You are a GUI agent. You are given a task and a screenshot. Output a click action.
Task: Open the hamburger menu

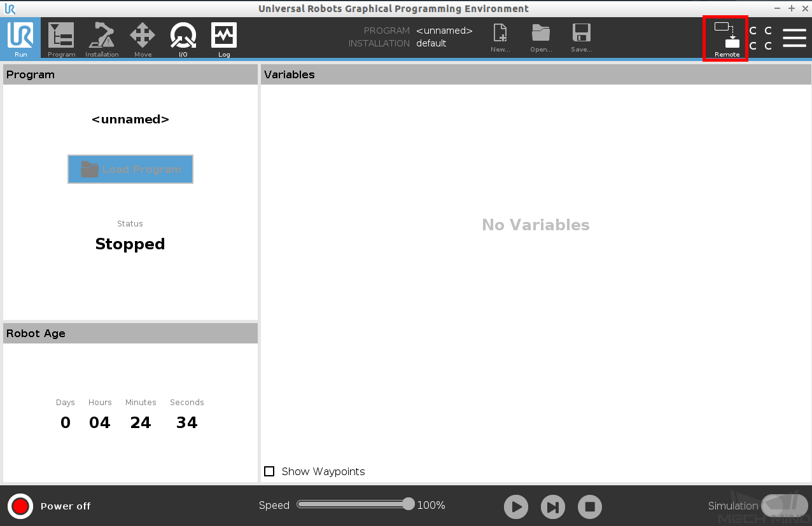(x=794, y=38)
